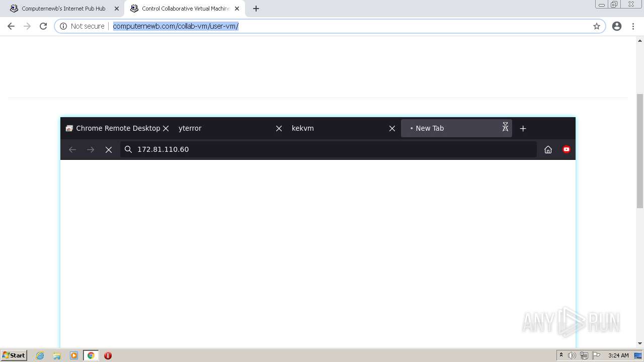View Not secure site information
644x362 pixels.
click(83, 26)
